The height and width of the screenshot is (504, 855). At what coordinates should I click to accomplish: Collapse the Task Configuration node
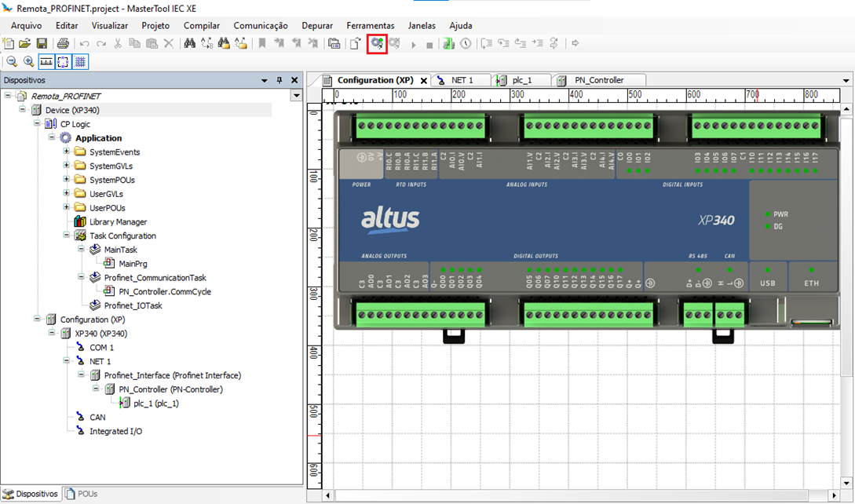click(x=67, y=236)
